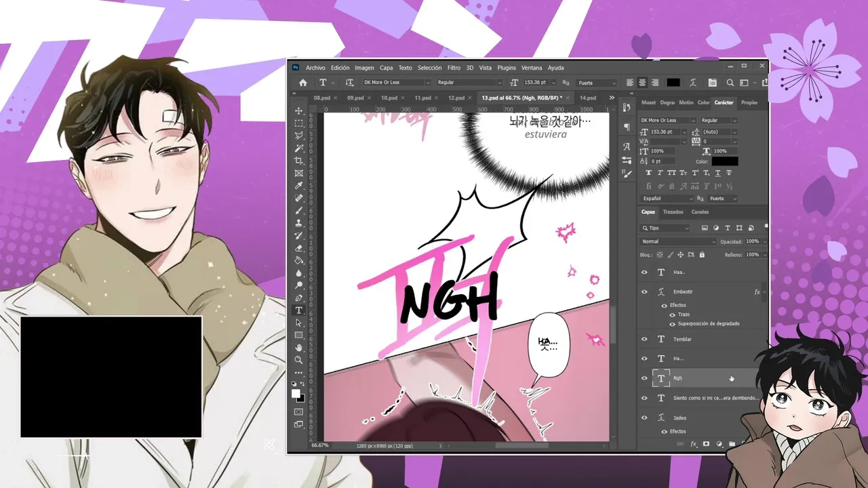Viewport: 868px width, 488px height.
Task: Open anti-aliasing Fuerte dropdown in options bar
Action: (595, 83)
